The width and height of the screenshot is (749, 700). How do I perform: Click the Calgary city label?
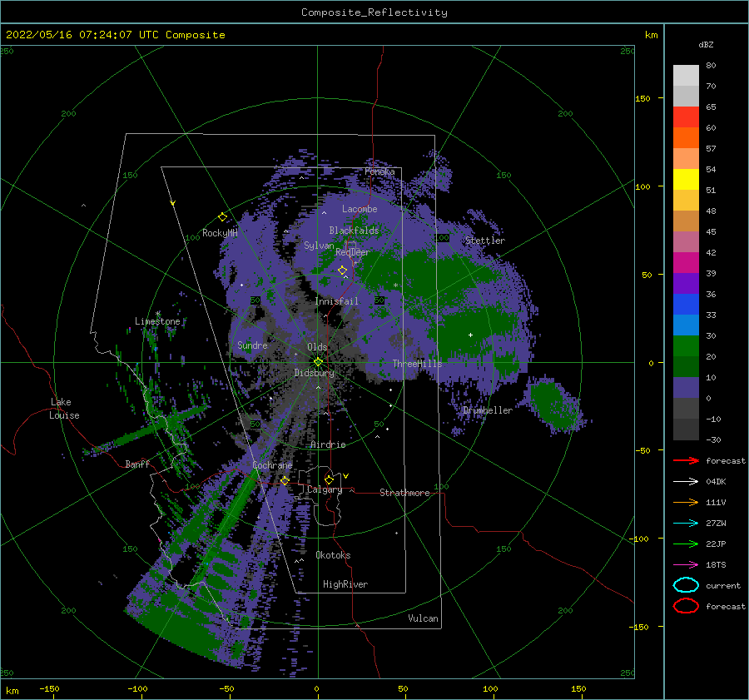pyautogui.click(x=325, y=489)
